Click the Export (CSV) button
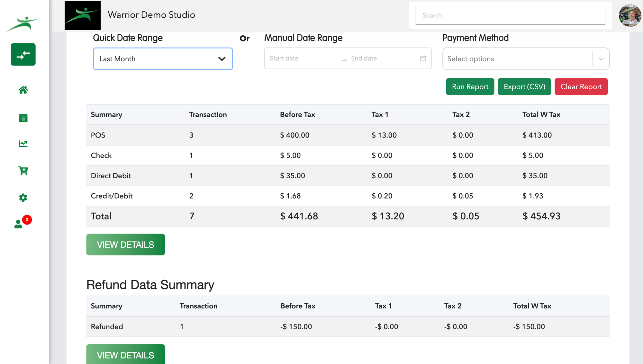 524,87
